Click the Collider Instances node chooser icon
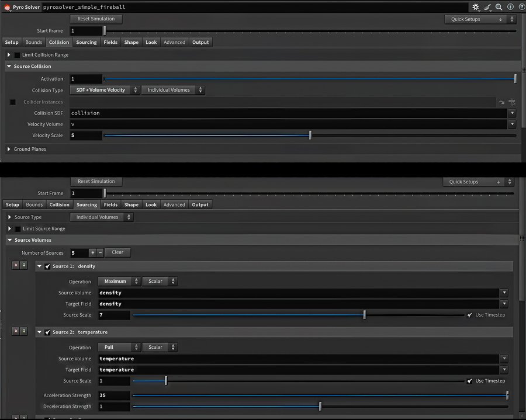Image resolution: width=526 pixels, height=420 pixels. pyautogui.click(x=512, y=102)
